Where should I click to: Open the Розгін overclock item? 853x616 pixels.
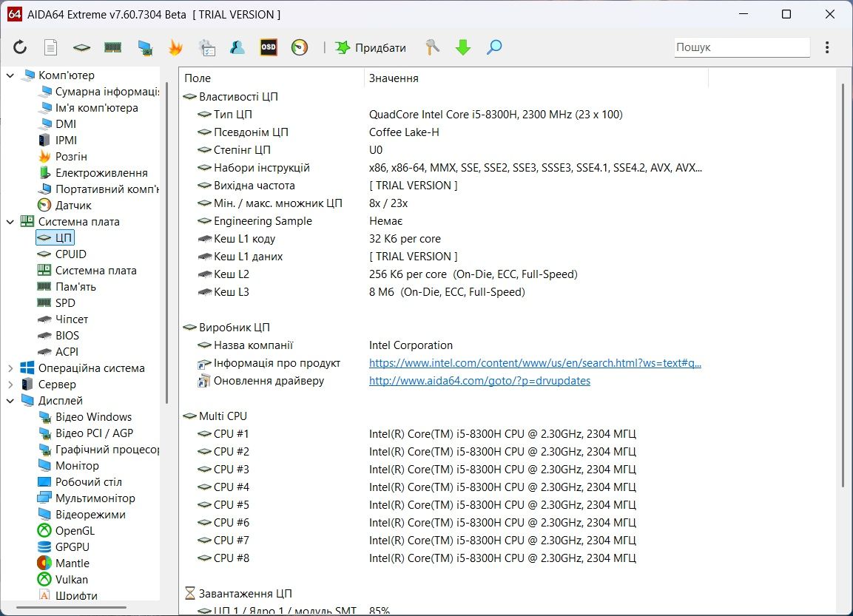(63, 157)
